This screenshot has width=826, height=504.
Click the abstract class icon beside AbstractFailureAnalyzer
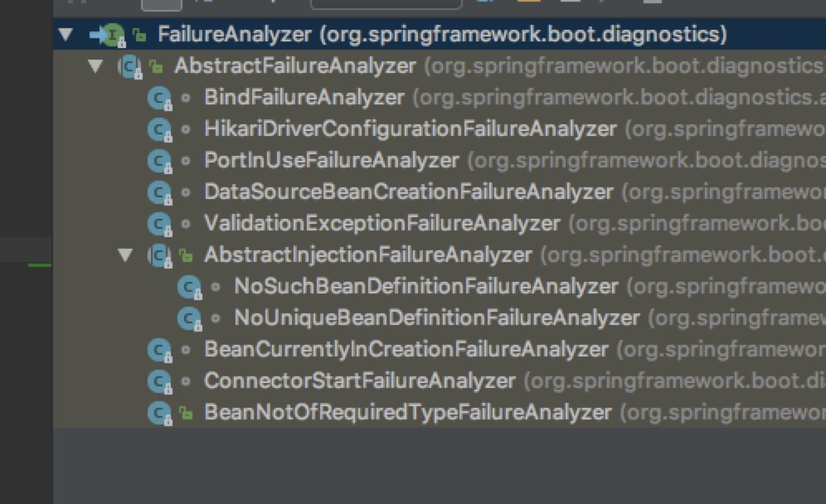coord(129,67)
